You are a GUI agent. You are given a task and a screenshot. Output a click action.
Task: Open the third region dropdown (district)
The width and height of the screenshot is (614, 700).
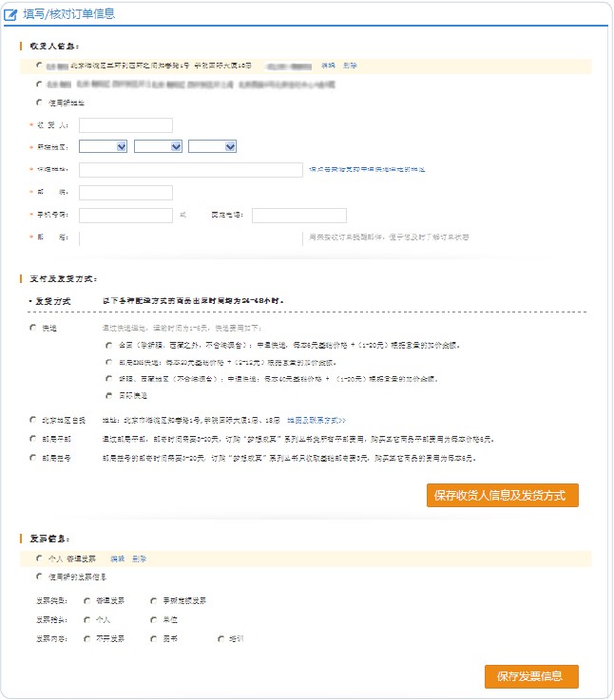[212, 146]
